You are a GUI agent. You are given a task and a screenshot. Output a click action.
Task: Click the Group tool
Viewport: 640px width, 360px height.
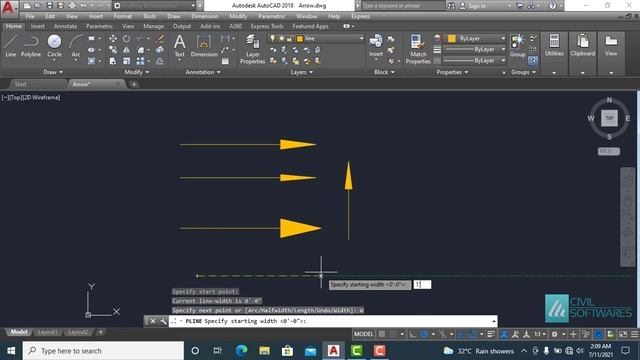point(517,45)
